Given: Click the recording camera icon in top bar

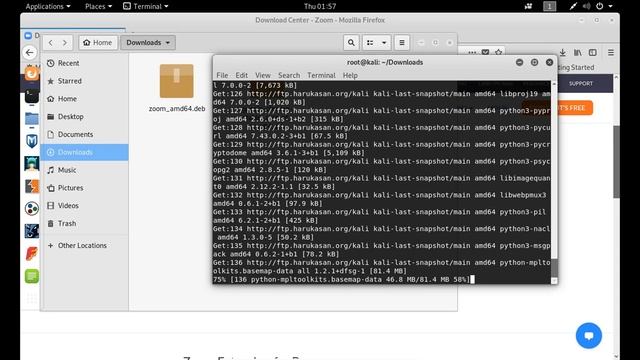Looking at the screenshot, I should coord(529,6).
